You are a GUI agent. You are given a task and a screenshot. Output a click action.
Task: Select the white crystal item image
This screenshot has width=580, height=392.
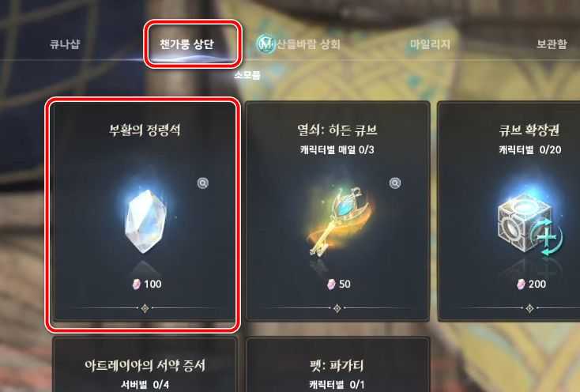(x=145, y=220)
